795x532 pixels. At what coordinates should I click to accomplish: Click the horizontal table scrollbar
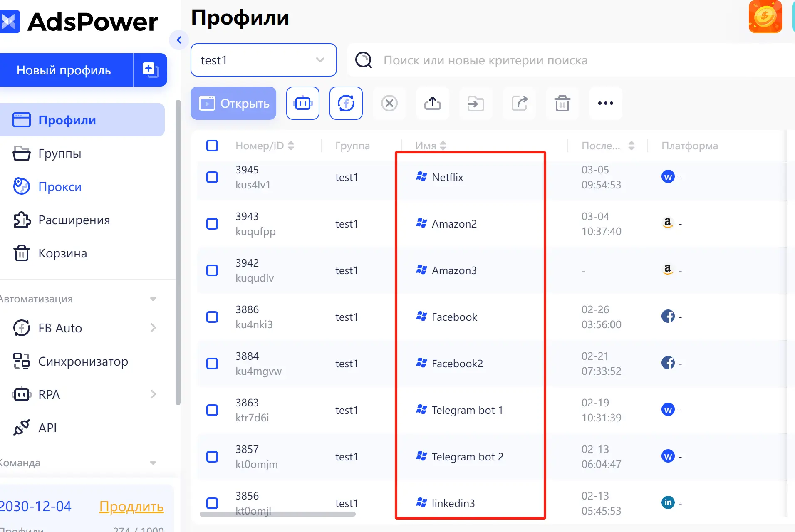(277, 514)
